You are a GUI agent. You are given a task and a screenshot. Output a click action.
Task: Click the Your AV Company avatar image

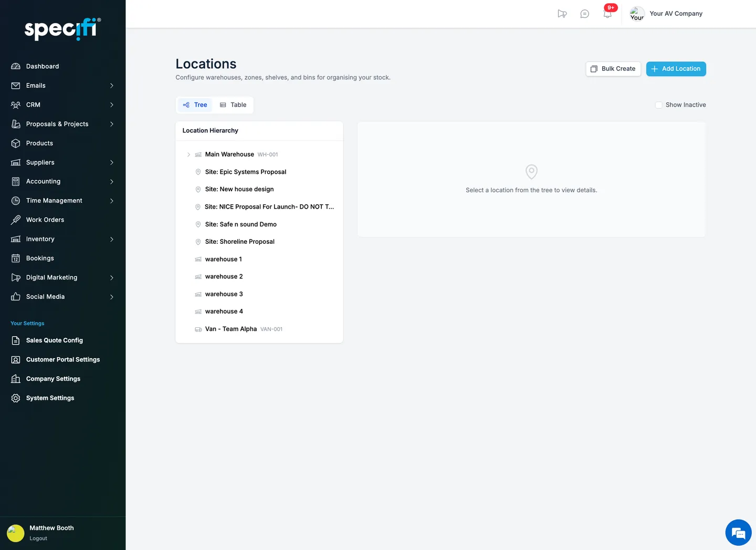(x=637, y=14)
